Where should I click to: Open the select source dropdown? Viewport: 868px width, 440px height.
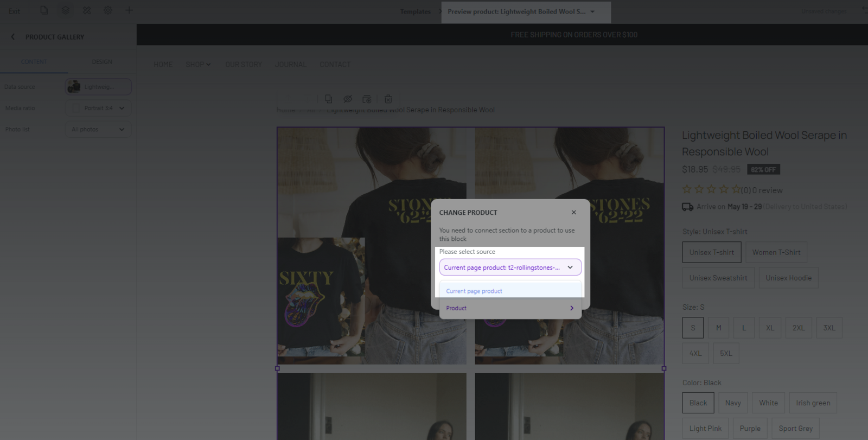(x=510, y=267)
